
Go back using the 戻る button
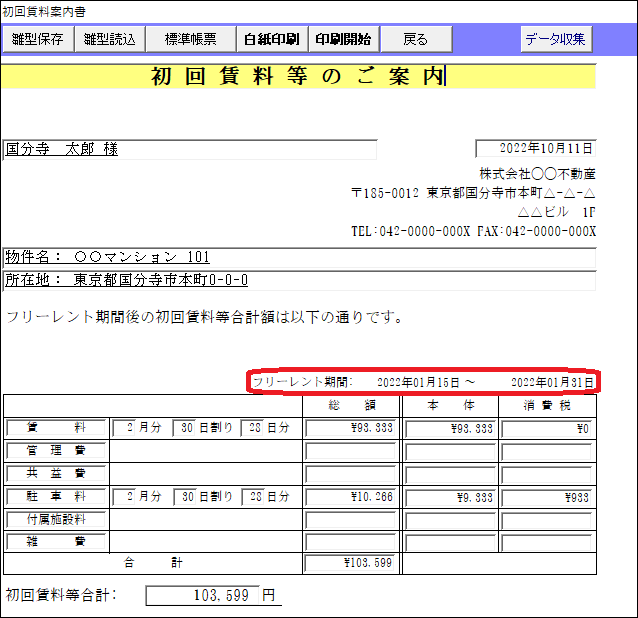point(415,40)
